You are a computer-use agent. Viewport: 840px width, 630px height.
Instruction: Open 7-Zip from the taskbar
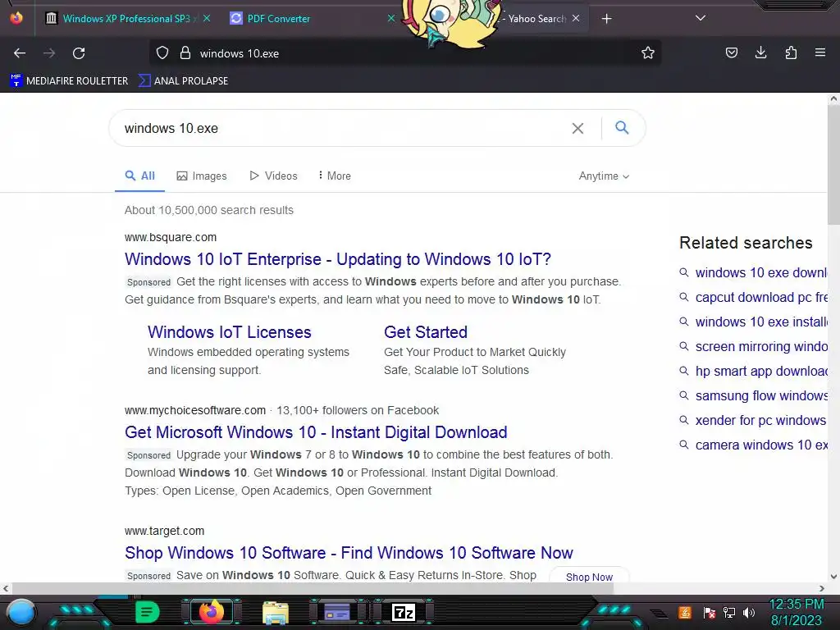coord(404,612)
